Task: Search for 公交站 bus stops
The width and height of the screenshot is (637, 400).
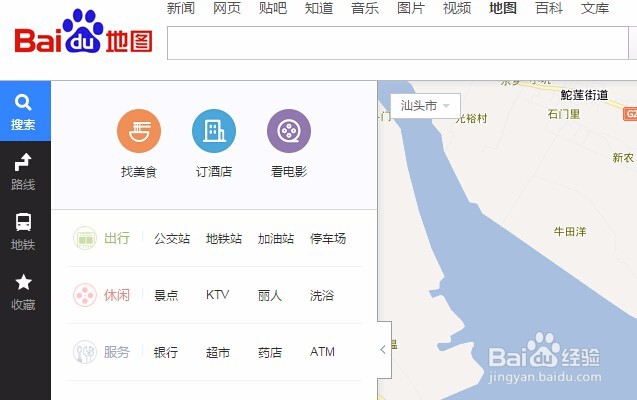Action: [x=172, y=238]
